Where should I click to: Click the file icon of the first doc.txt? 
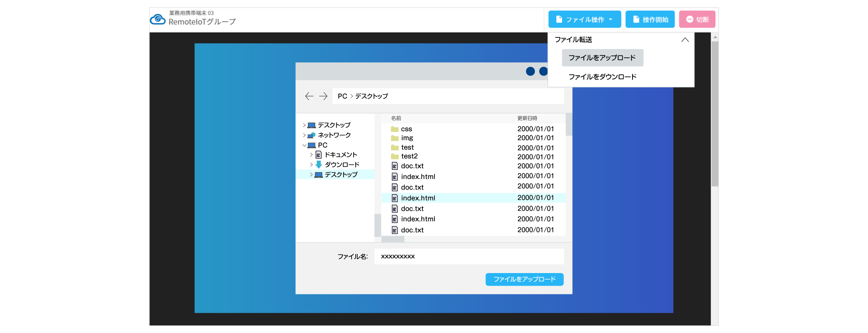tap(395, 166)
